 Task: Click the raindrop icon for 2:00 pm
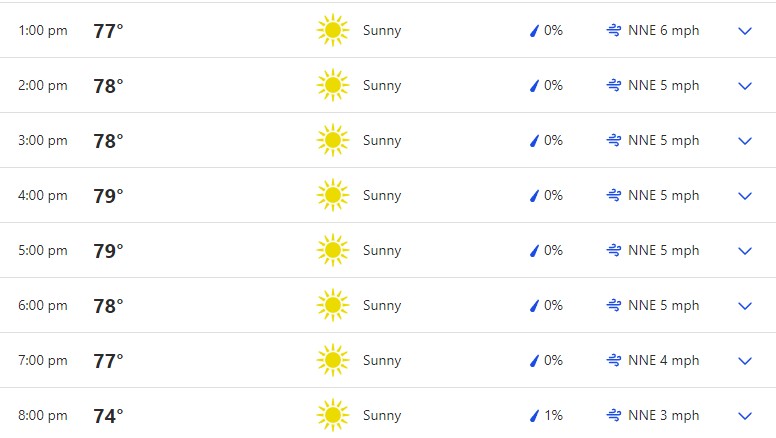point(534,86)
